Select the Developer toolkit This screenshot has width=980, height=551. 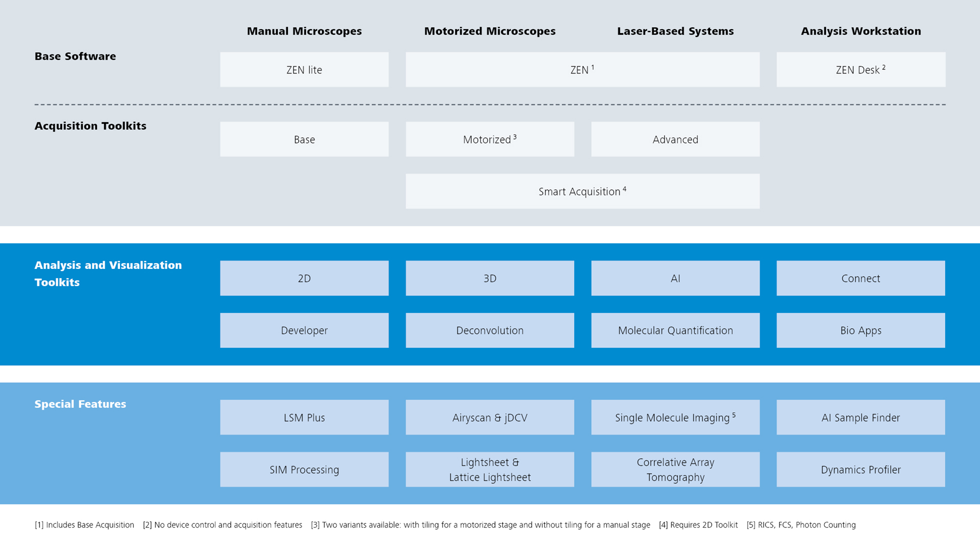pos(304,330)
